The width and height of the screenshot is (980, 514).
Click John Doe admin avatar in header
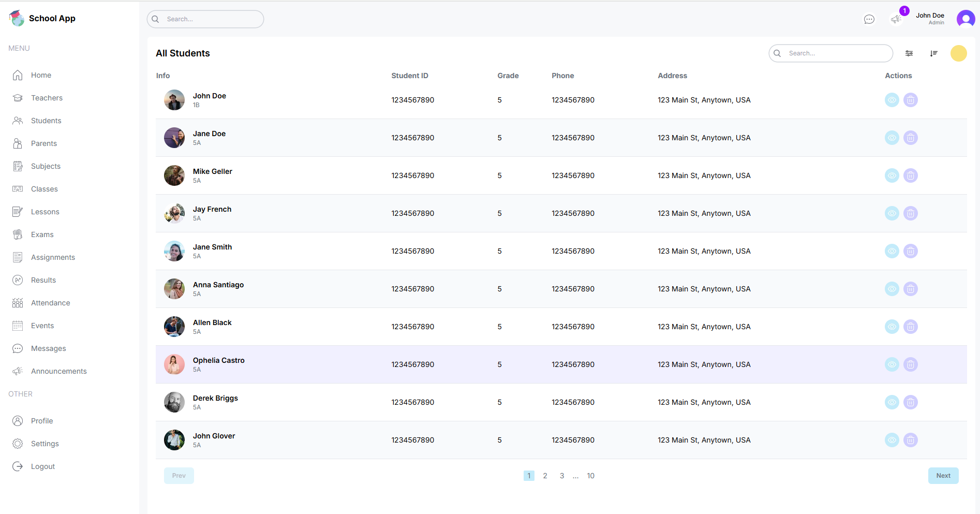tap(966, 19)
